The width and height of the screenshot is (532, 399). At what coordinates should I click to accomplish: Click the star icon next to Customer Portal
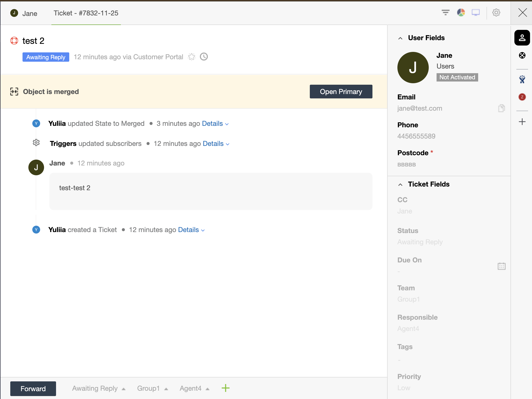pyautogui.click(x=192, y=57)
